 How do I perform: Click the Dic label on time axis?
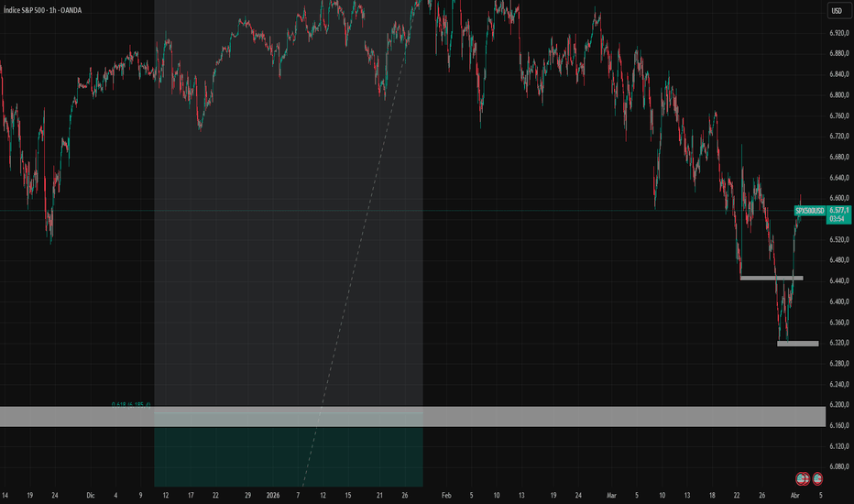click(90, 494)
